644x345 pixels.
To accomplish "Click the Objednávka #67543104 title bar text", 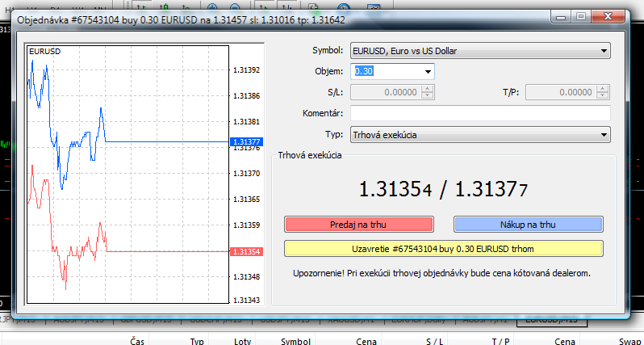I will [x=181, y=20].
